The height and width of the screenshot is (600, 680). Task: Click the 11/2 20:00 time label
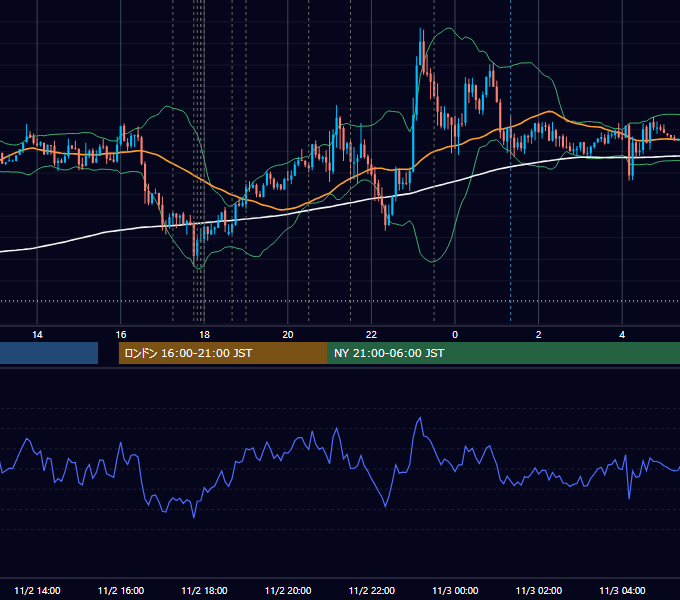pos(288,590)
